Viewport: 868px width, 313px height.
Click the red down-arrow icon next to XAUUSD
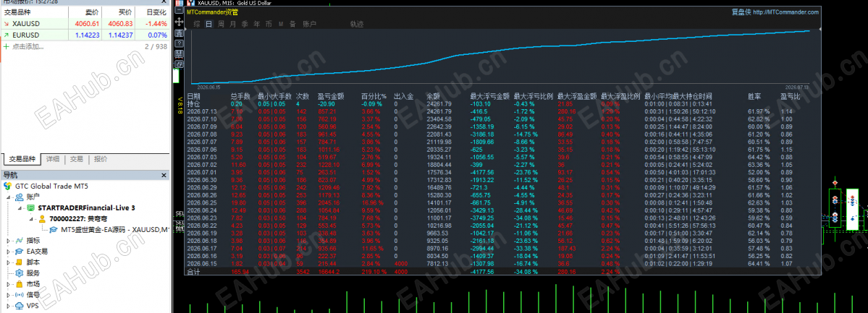(6, 24)
